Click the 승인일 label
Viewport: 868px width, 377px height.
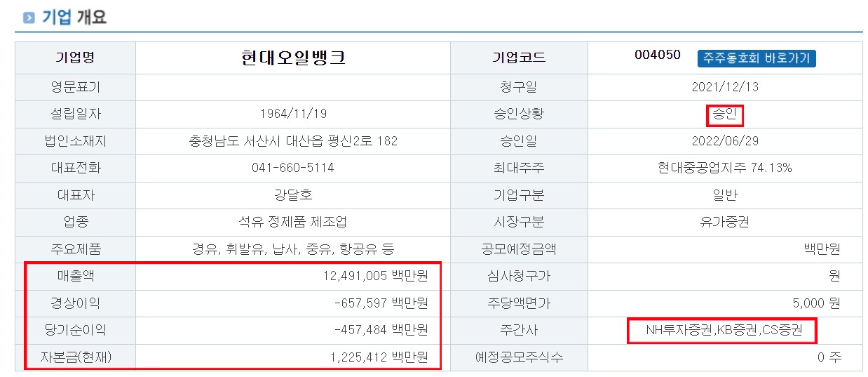point(519,141)
